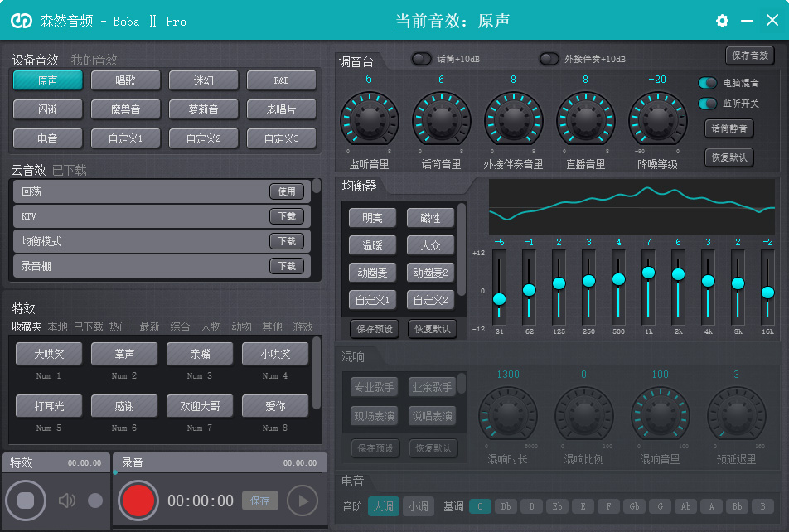Click the 降噪等级 knob
The image size is (789, 532).
[657, 120]
